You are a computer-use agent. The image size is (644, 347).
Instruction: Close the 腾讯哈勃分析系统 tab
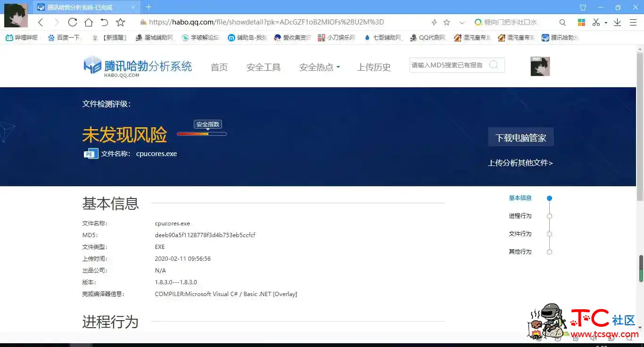(x=133, y=7)
